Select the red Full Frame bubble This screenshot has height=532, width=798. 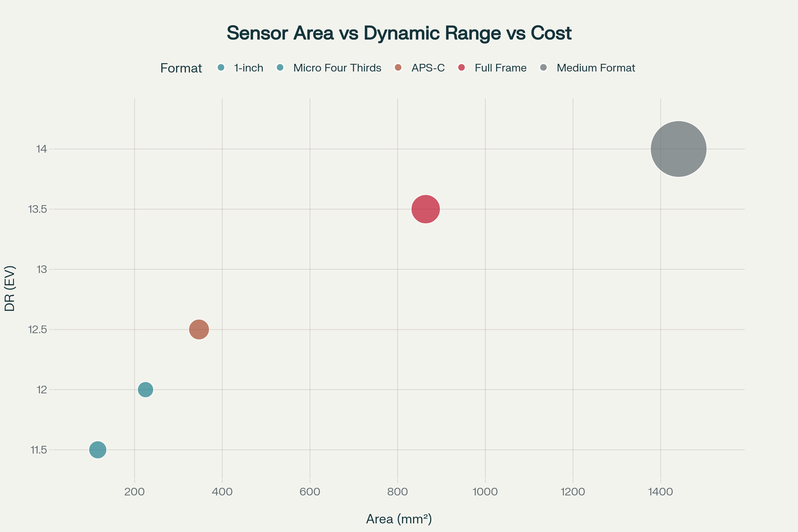pos(425,209)
